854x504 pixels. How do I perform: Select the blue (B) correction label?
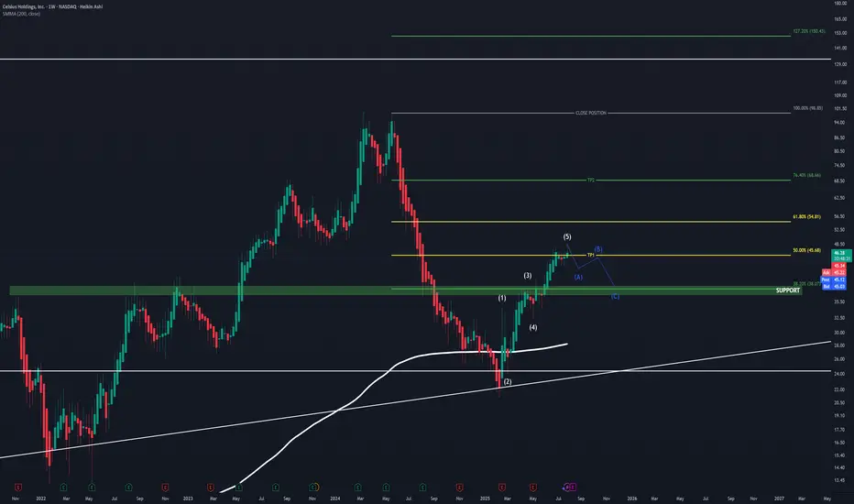(x=597, y=249)
